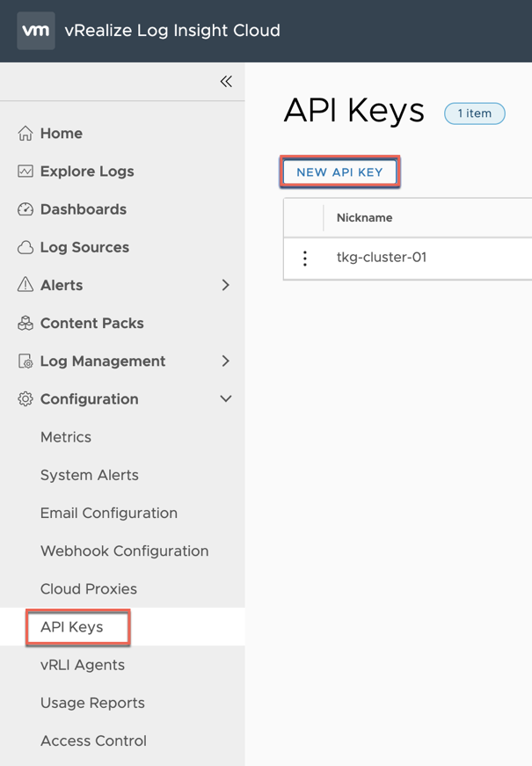Click the Home house icon
The width and height of the screenshot is (532, 766).
click(26, 134)
